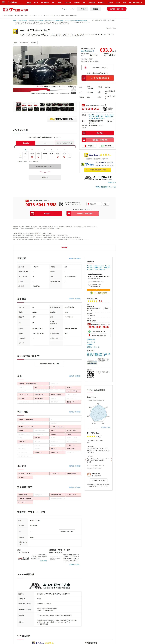Image resolution: width=145 pixels, height=644 pixels.
Task: Select the 10/13 available reservation circle
Action: coord(32,157)
